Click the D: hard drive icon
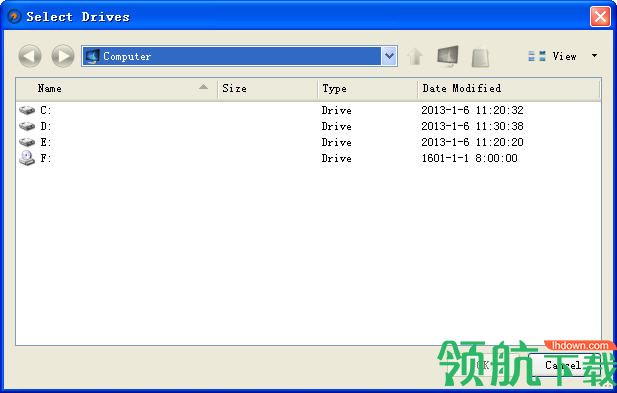This screenshot has height=393, width=617. click(x=27, y=126)
